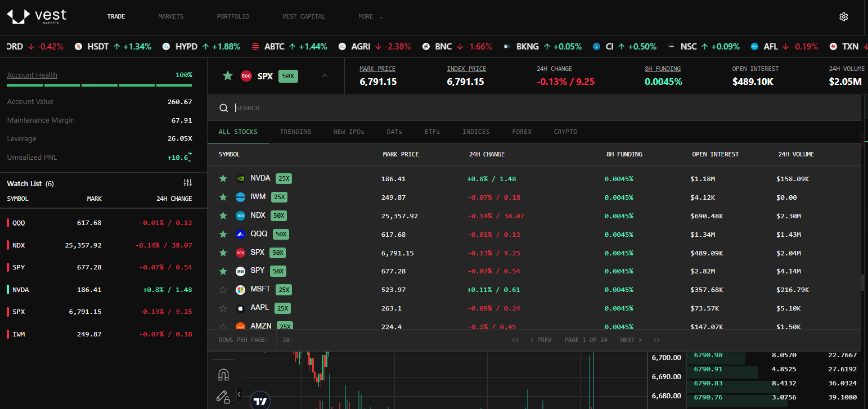This screenshot has height=409, width=868.
Task: Click the CI ticker icon in the tape
Action: click(x=596, y=47)
